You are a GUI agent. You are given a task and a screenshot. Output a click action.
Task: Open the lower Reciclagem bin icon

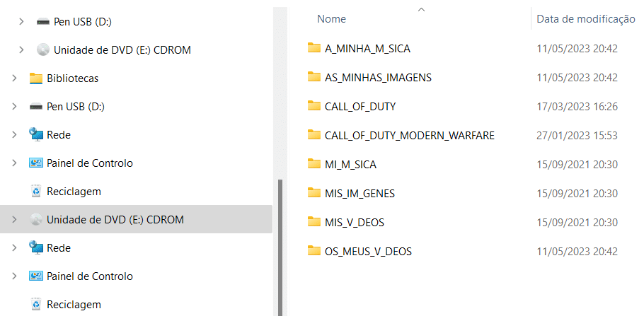pos(36,305)
